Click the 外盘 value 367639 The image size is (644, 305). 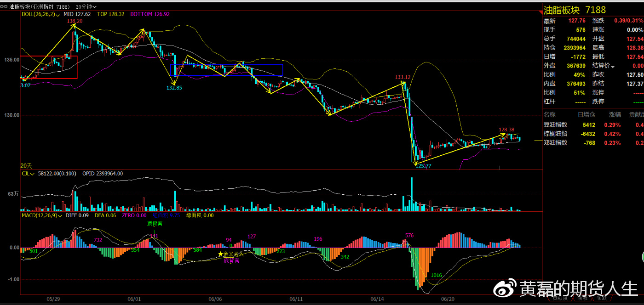(576, 66)
